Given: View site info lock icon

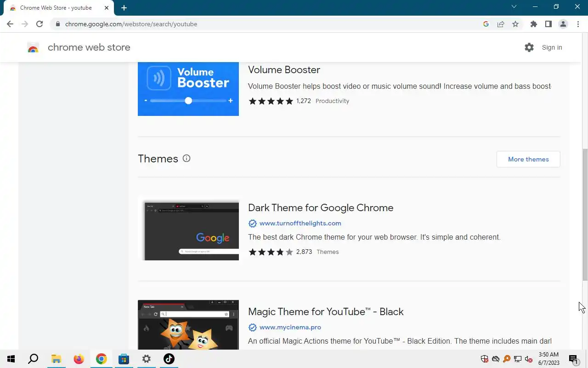Looking at the screenshot, I should pyautogui.click(x=57, y=24).
